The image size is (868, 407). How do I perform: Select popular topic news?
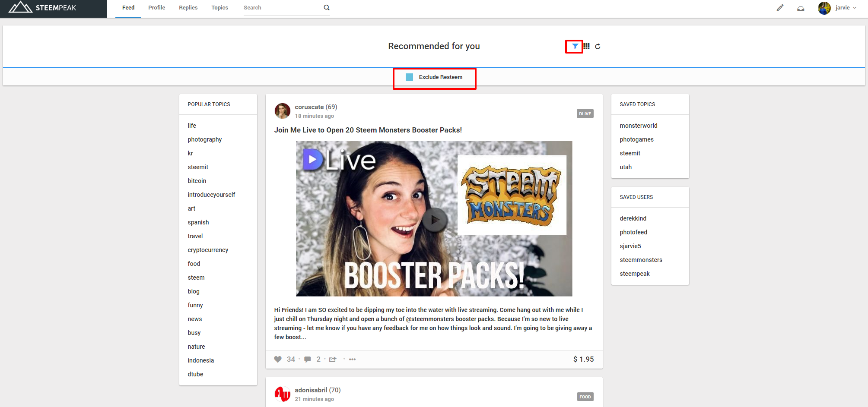pyautogui.click(x=195, y=319)
